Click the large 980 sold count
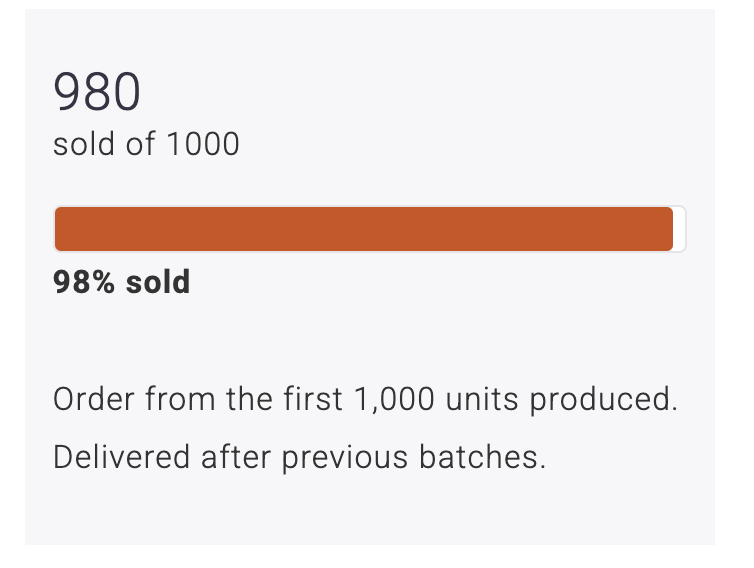754x568 pixels. coord(97,93)
